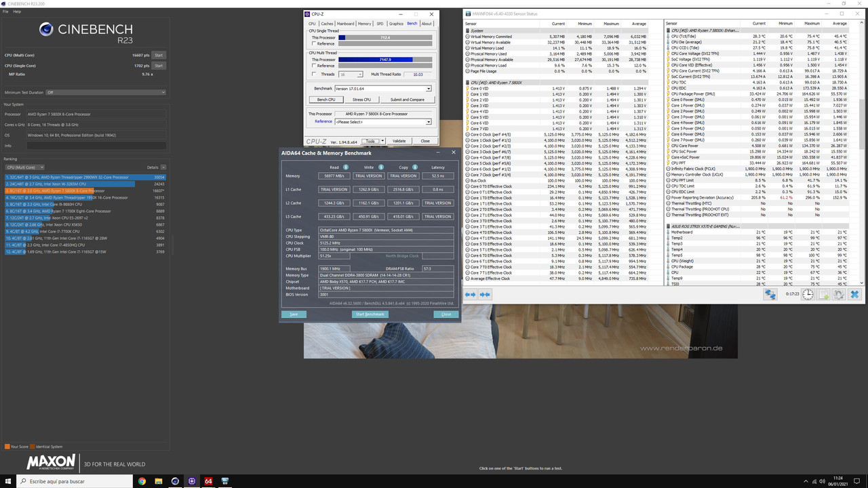
Task: Open Chrome from the taskbar
Action: point(142,481)
